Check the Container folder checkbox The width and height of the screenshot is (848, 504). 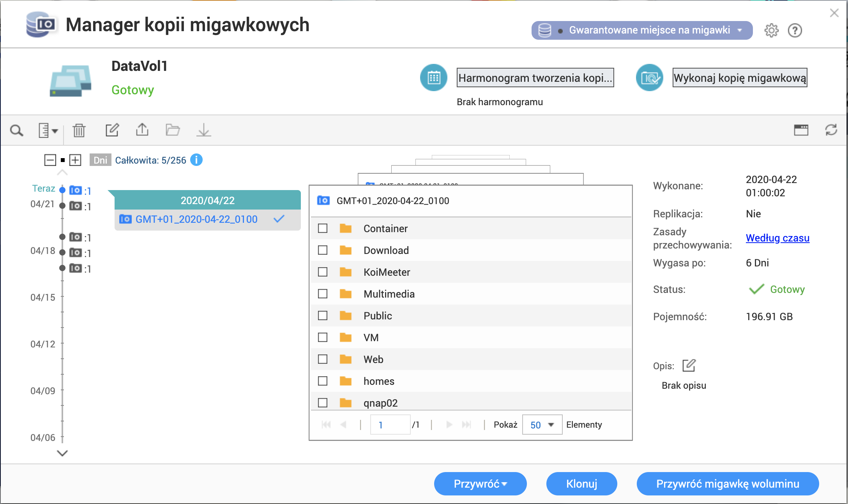[x=322, y=229]
